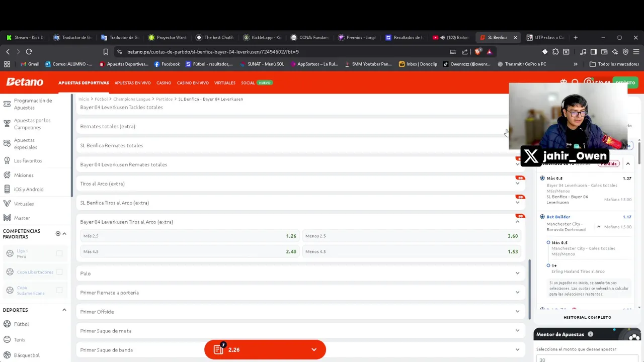Expand SL Benfica Tiros al Arco (extra)
Viewport: 644px width, 362px height.
[517, 203]
